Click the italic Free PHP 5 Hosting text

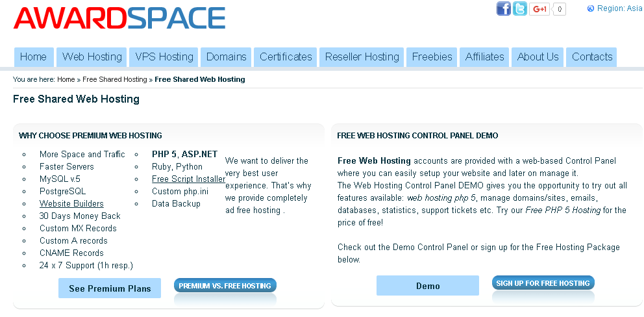563,210
